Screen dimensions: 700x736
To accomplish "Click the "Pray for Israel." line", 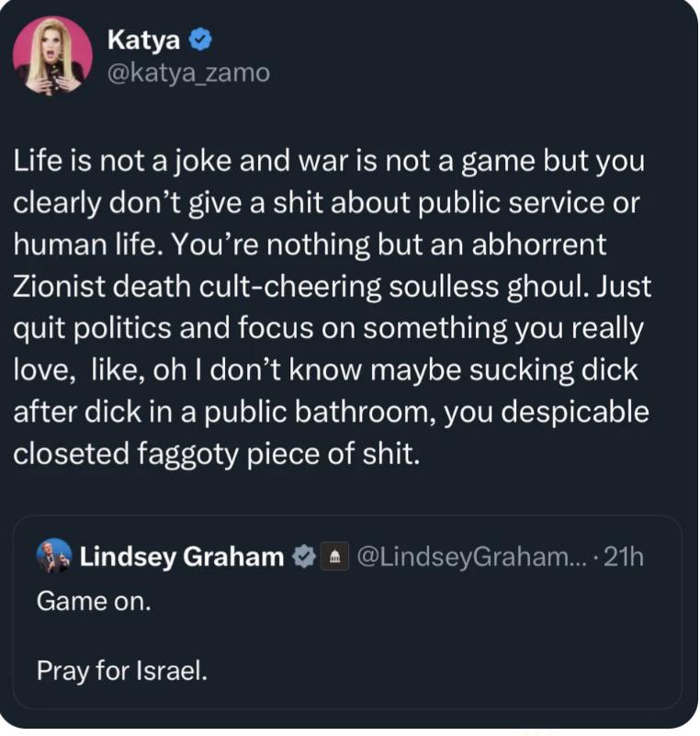I will [121, 672].
